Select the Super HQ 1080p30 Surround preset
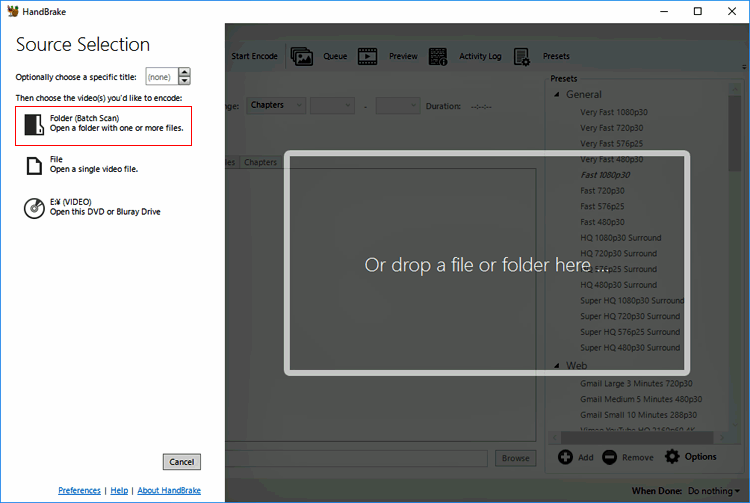 [x=632, y=300]
